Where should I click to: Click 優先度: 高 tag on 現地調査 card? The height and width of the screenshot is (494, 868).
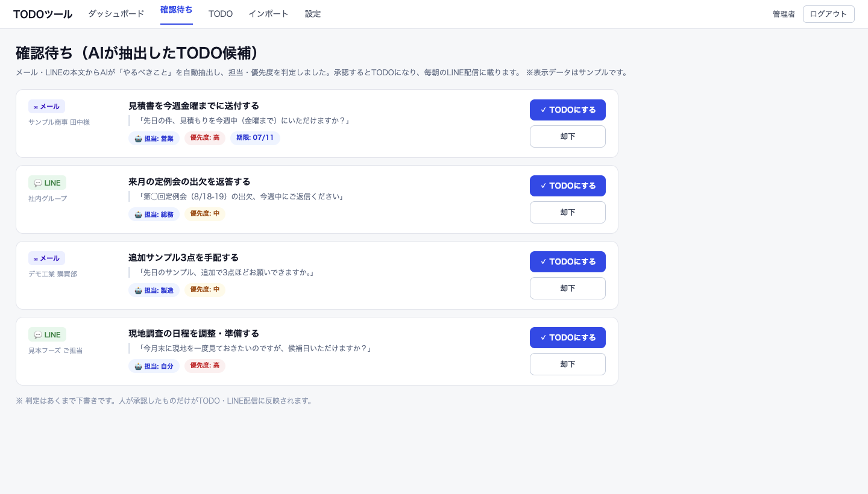[x=205, y=366]
